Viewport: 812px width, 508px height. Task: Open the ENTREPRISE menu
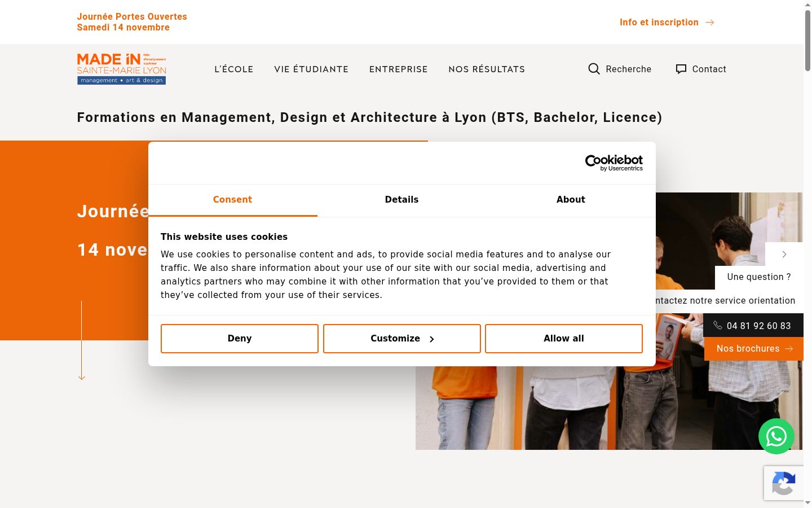tap(399, 69)
